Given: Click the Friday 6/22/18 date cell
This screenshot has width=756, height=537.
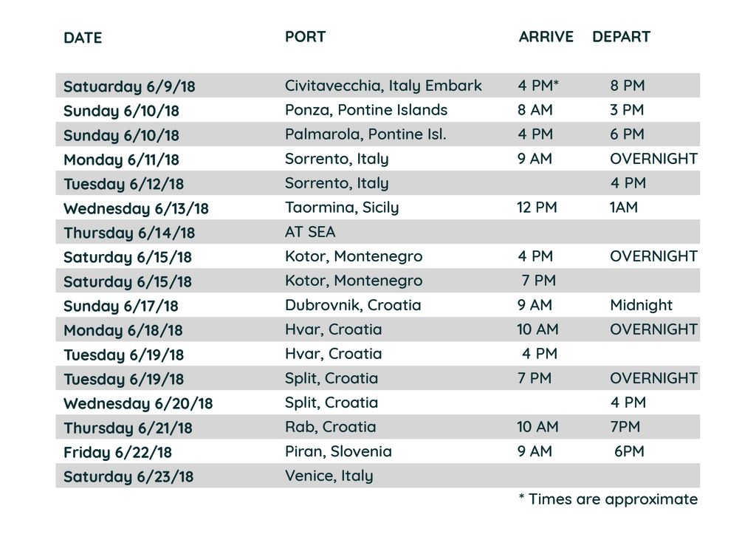Looking at the screenshot, I should [x=117, y=452].
